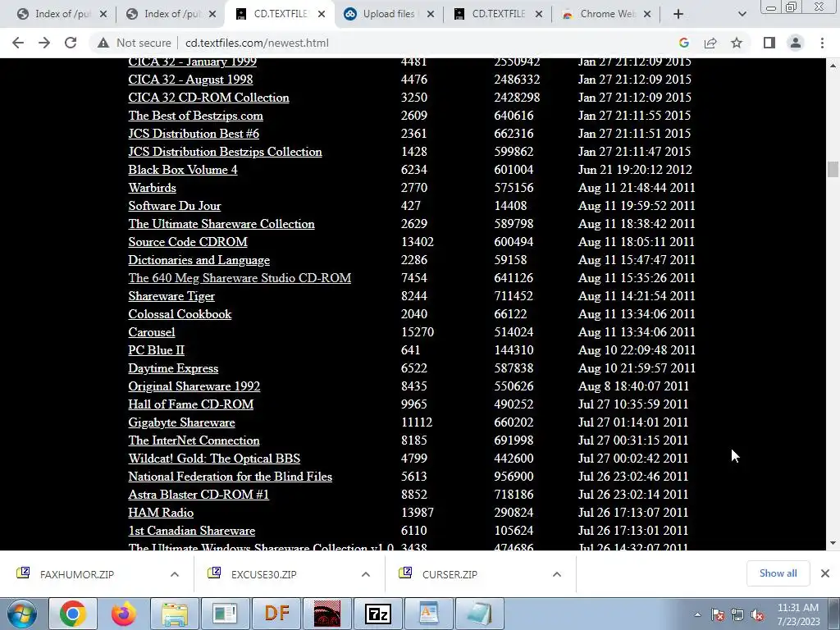Open the downloaded CURSER.ZIP file
This screenshot has width=840, height=630.
(450, 574)
